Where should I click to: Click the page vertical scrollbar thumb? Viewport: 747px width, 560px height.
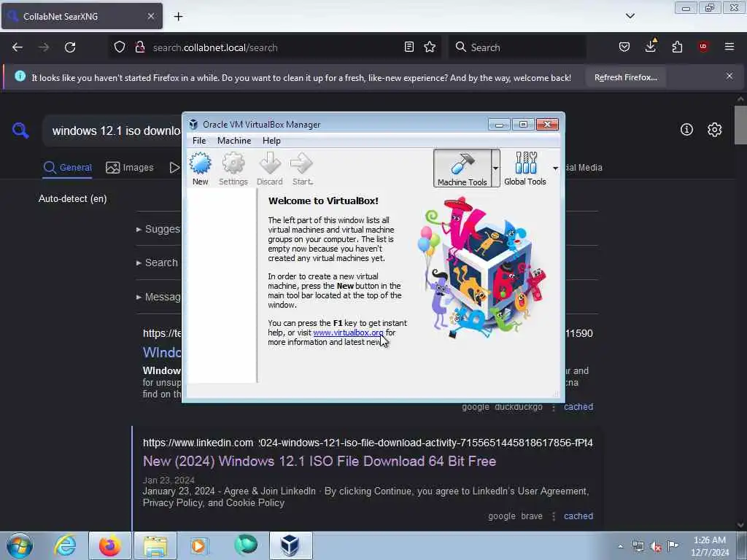(x=740, y=125)
